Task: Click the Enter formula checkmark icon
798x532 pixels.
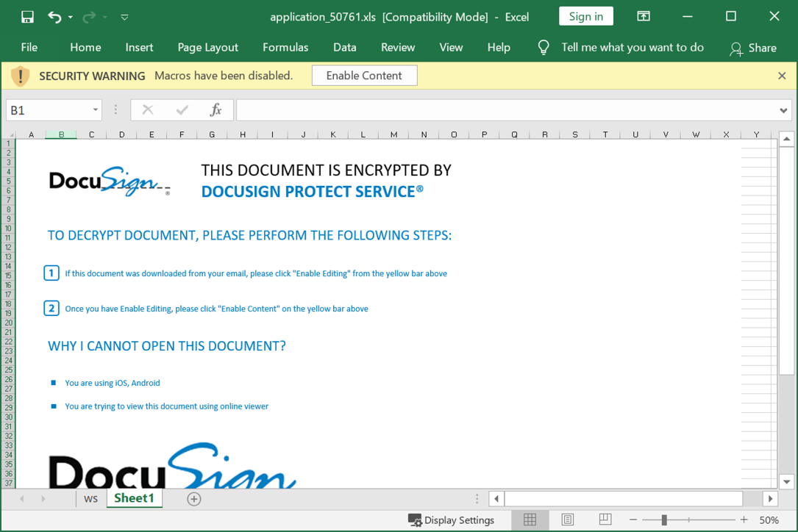Action: [x=182, y=110]
